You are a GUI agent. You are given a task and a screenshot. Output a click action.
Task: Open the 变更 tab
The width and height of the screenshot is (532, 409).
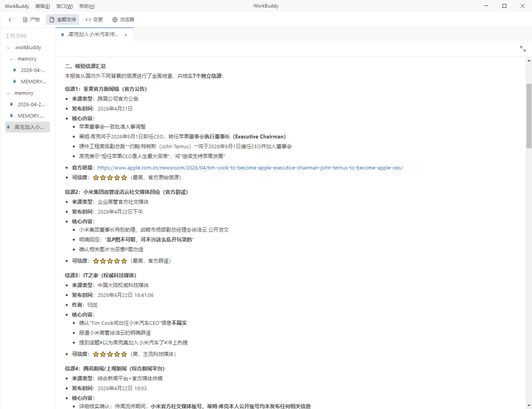[94, 20]
